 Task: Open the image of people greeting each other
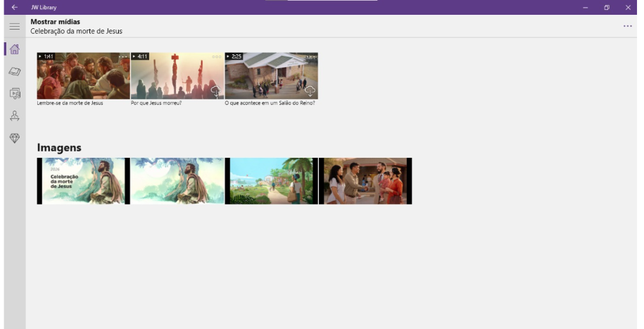[365, 181]
